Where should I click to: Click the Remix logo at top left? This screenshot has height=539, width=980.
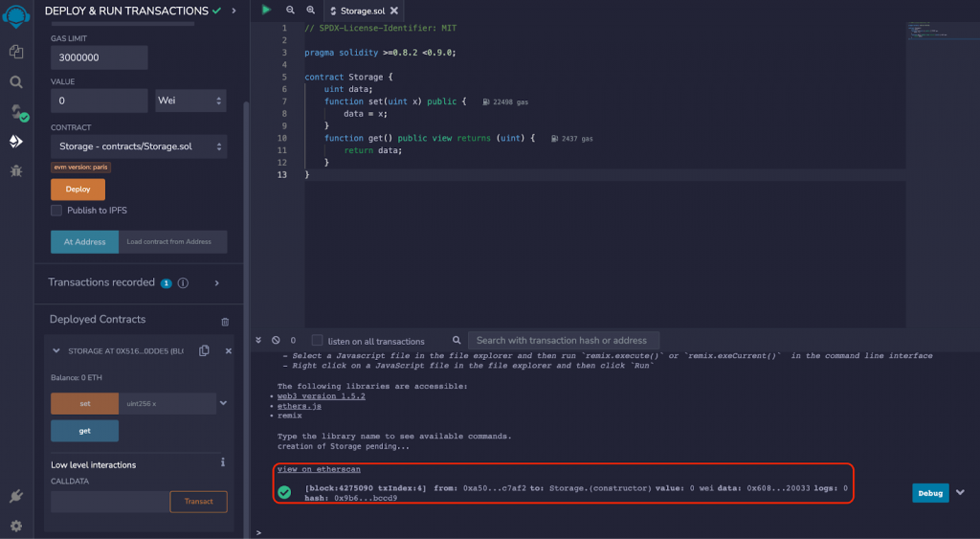click(x=16, y=16)
